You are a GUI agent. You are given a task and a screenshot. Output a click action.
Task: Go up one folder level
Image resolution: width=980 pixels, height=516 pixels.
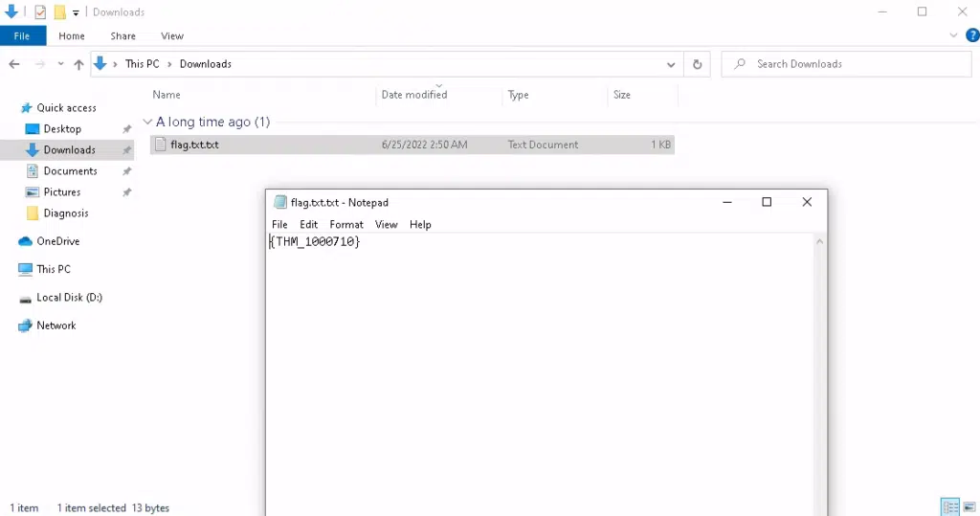point(78,64)
